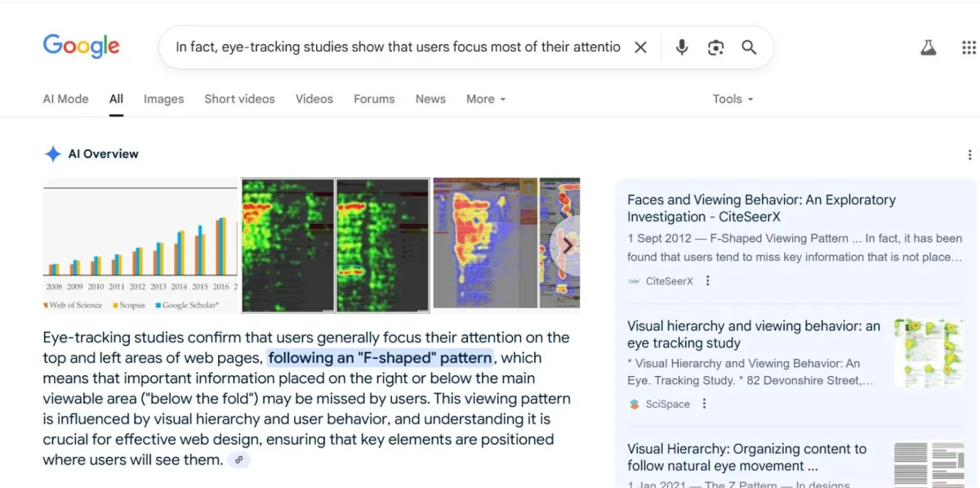Click highlighted 'following an F-shaped pattern' text
Image resolution: width=980 pixels, height=488 pixels.
tap(381, 357)
